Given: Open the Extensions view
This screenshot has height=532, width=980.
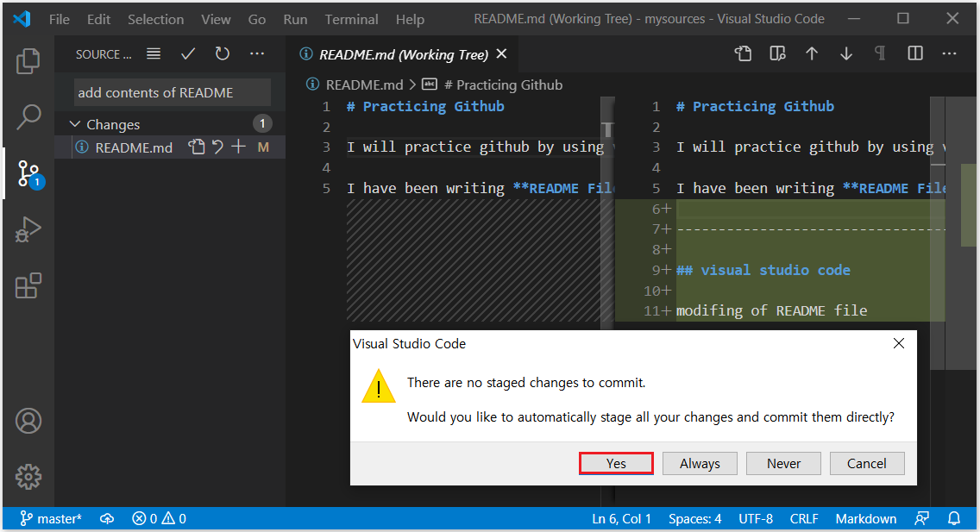Looking at the screenshot, I should click(28, 285).
